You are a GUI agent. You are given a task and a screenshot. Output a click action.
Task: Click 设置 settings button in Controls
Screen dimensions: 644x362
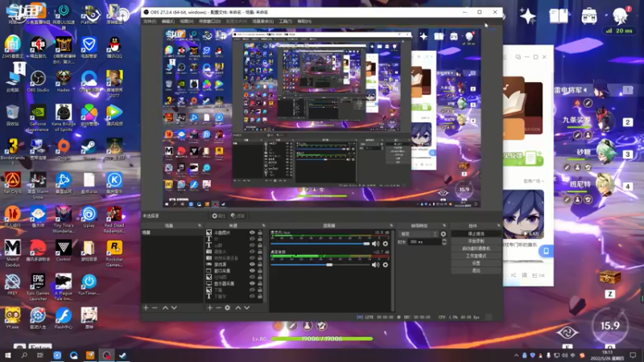click(x=476, y=263)
